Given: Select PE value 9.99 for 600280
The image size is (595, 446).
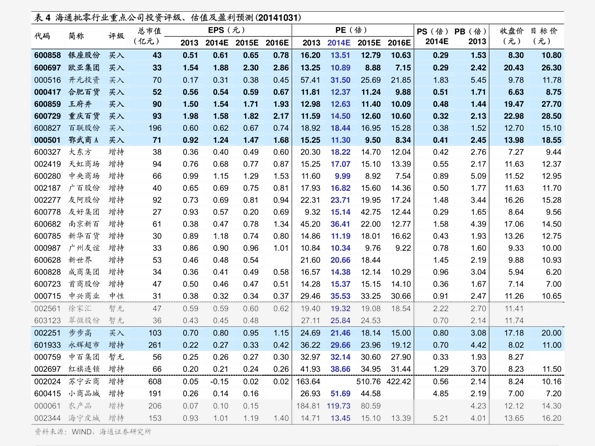Looking at the screenshot, I should (x=342, y=176).
